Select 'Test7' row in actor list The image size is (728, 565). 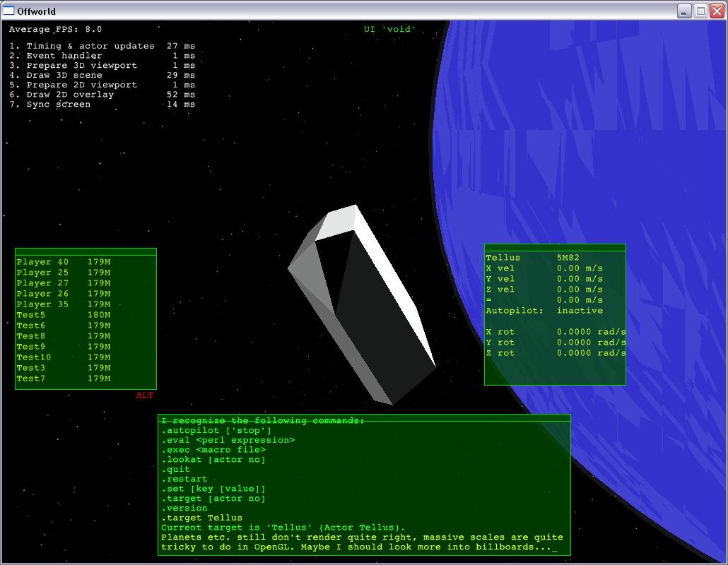[64, 379]
